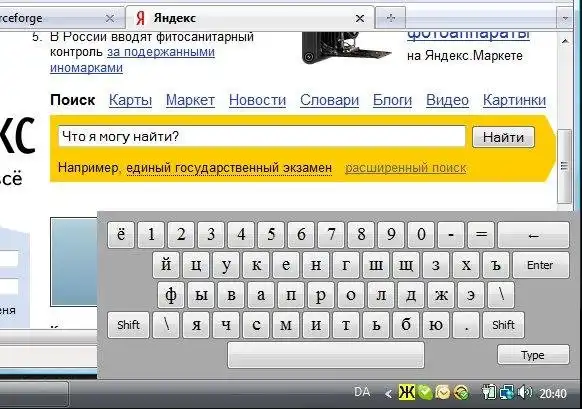Tap the ш key on virtual keyboard

click(x=376, y=265)
